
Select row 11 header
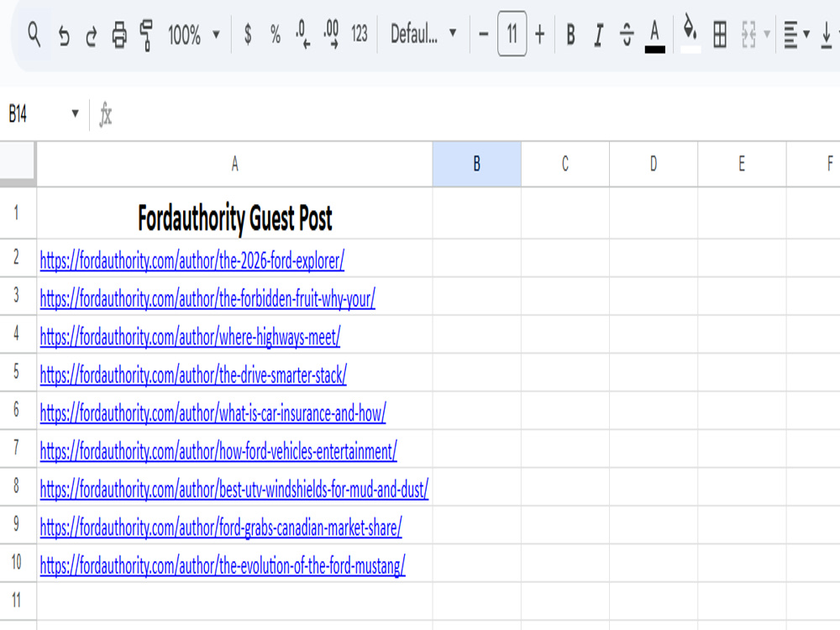(x=18, y=601)
